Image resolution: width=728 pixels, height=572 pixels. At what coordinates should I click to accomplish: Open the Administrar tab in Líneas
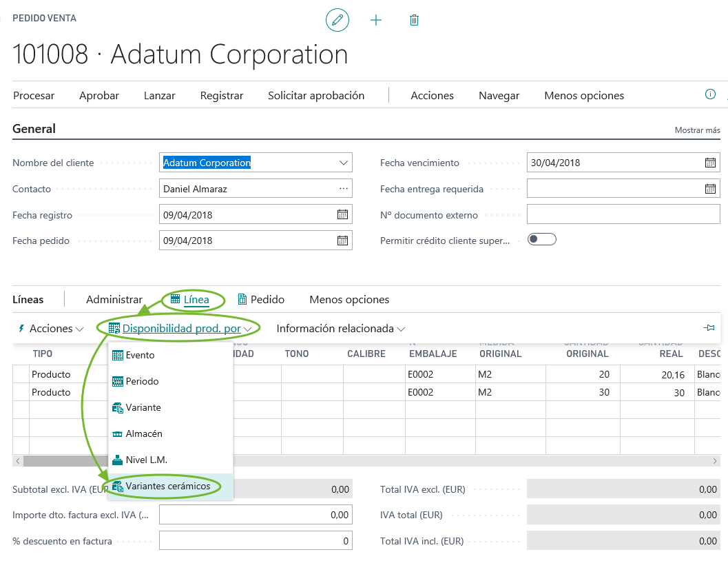pyautogui.click(x=114, y=300)
